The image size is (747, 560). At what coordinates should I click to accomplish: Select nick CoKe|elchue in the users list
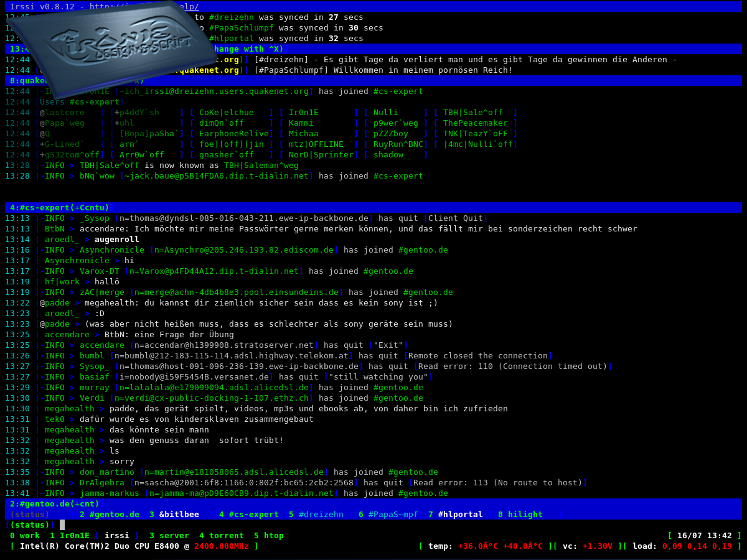pos(227,113)
